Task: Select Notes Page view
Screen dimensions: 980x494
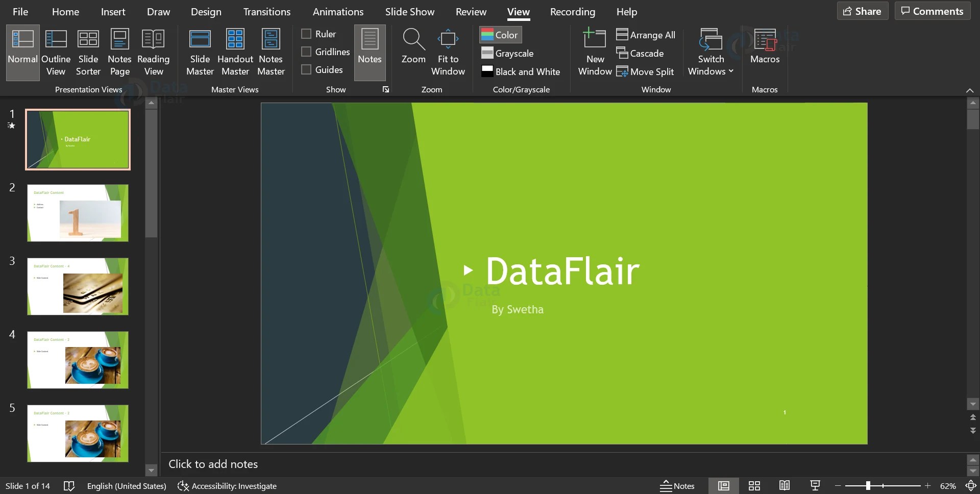Action: pos(119,51)
